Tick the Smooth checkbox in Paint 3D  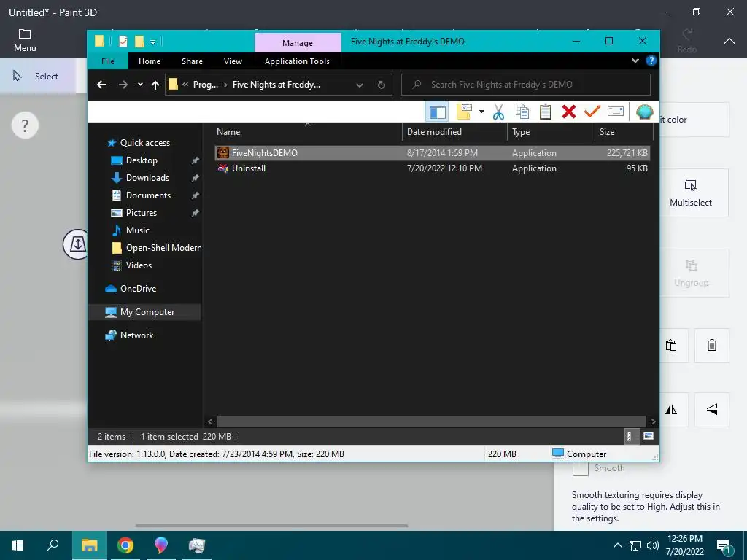580,468
